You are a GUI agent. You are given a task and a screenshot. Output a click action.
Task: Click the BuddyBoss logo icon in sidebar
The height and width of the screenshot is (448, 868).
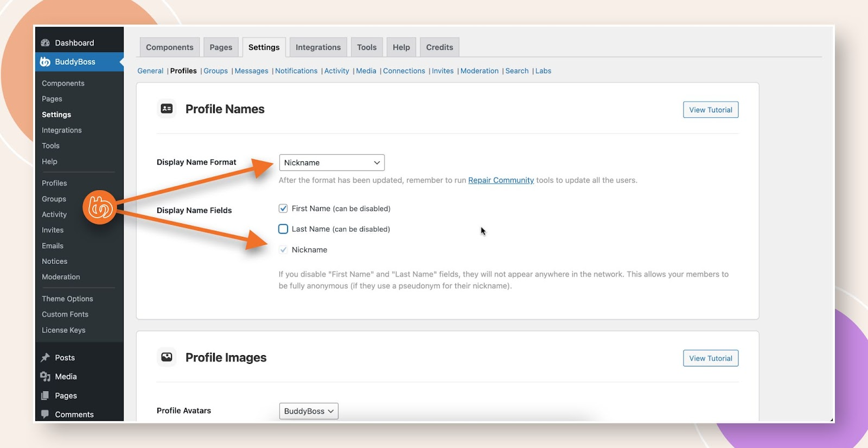[45, 62]
